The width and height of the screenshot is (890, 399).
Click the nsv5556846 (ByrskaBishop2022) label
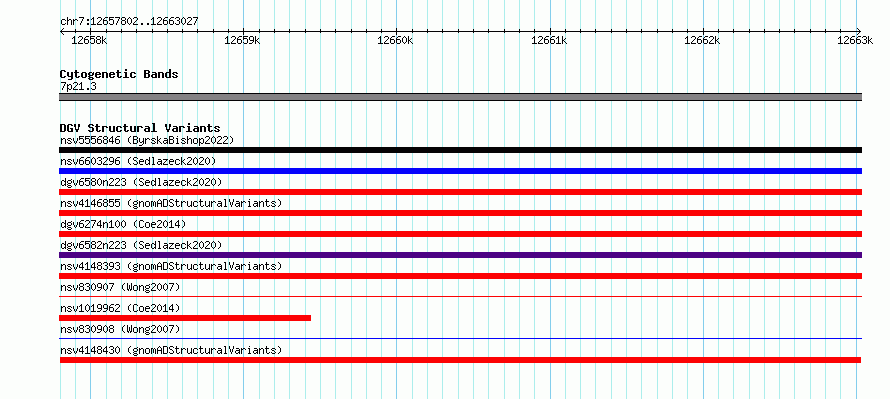pos(147,140)
